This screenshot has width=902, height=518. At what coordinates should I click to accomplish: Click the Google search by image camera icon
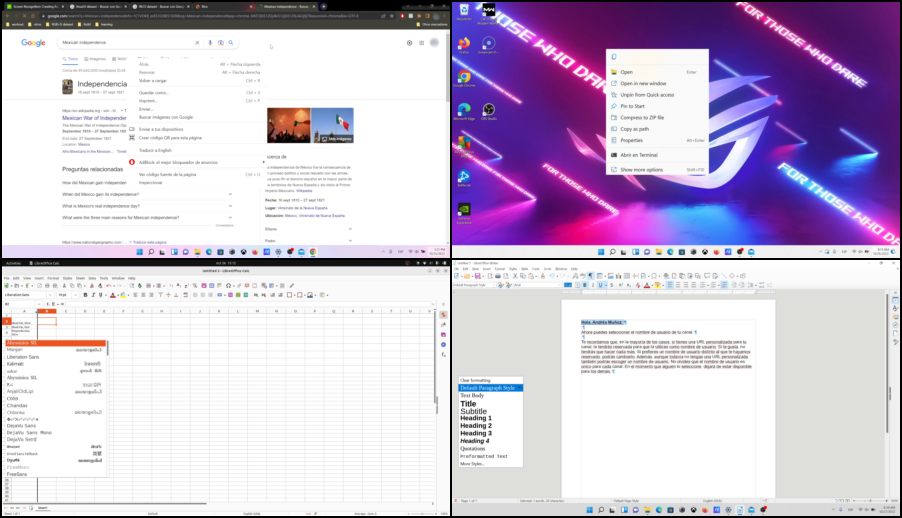(220, 43)
